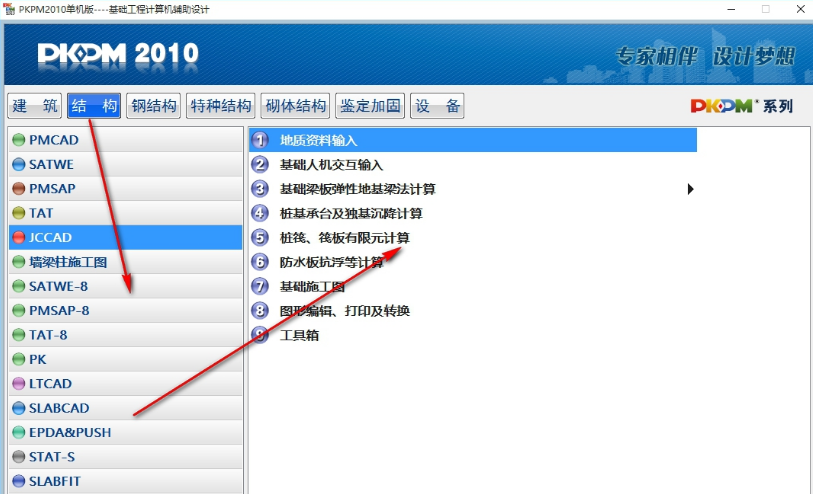
Task: Click the blue ball icon beside SATWE
Action: [x=19, y=164]
